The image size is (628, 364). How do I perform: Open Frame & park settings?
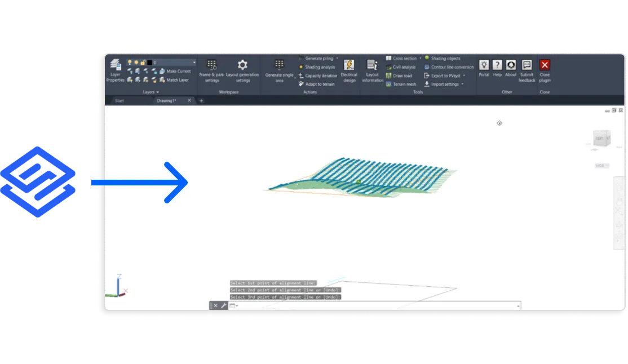(x=211, y=70)
